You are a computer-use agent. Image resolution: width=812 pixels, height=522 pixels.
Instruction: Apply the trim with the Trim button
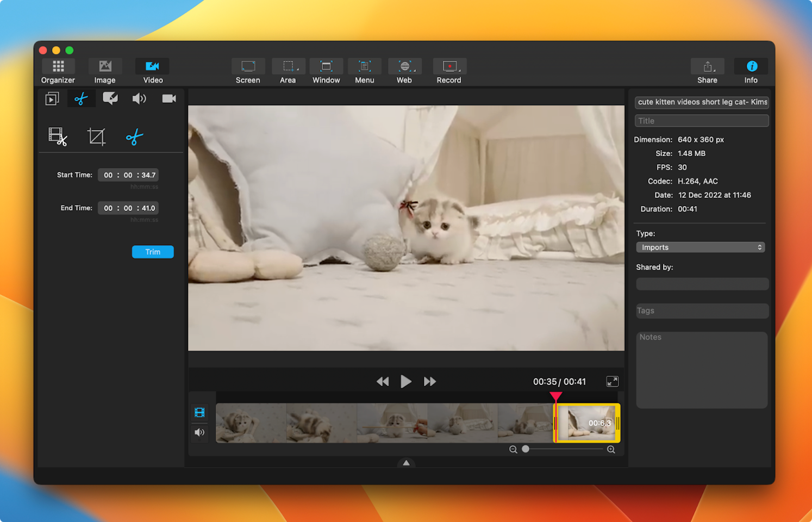(152, 251)
